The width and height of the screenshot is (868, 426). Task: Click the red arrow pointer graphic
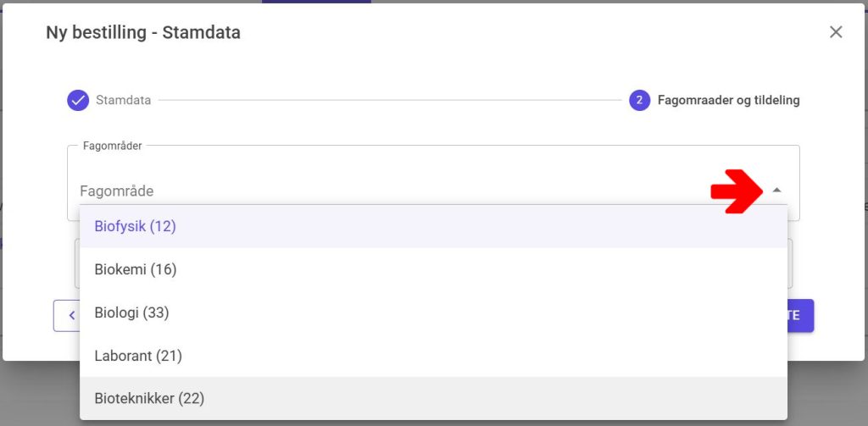(736, 191)
